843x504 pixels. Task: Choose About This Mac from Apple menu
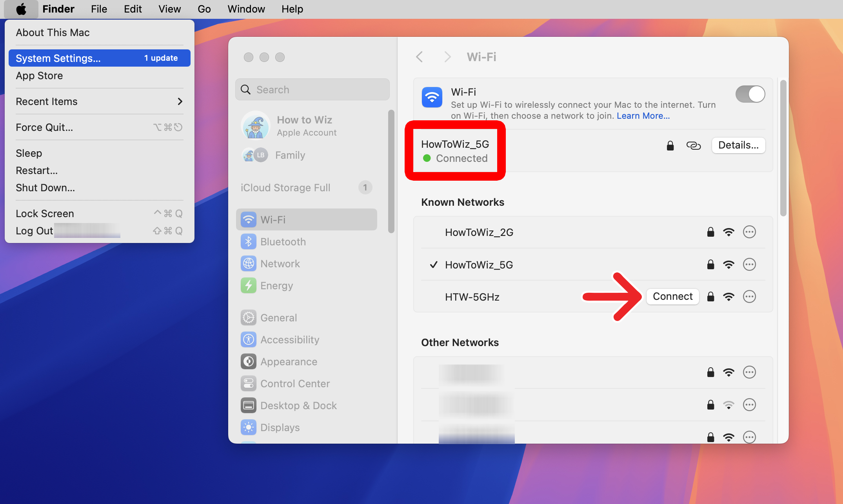(x=53, y=32)
